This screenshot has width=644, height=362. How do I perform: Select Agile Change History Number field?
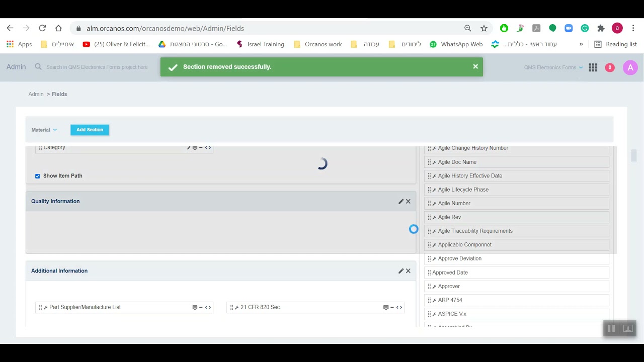517,149
